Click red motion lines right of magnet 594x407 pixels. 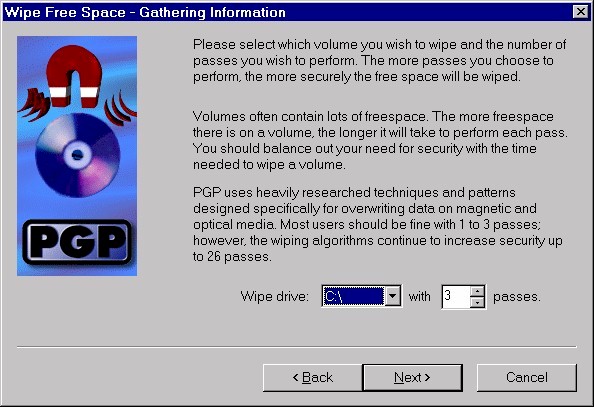pos(120,108)
